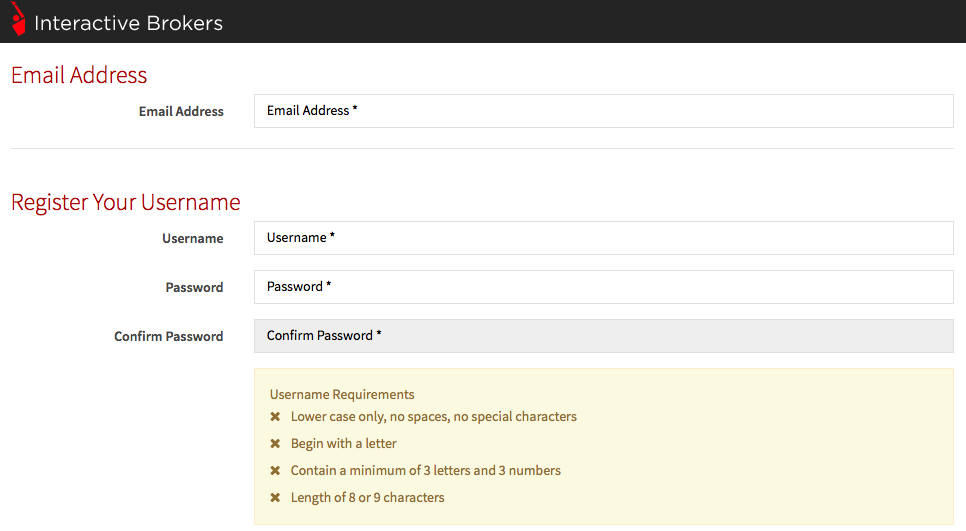The width and height of the screenshot is (966, 531).
Task: Click the Interactive Brokers red logo icon
Action: point(17,20)
